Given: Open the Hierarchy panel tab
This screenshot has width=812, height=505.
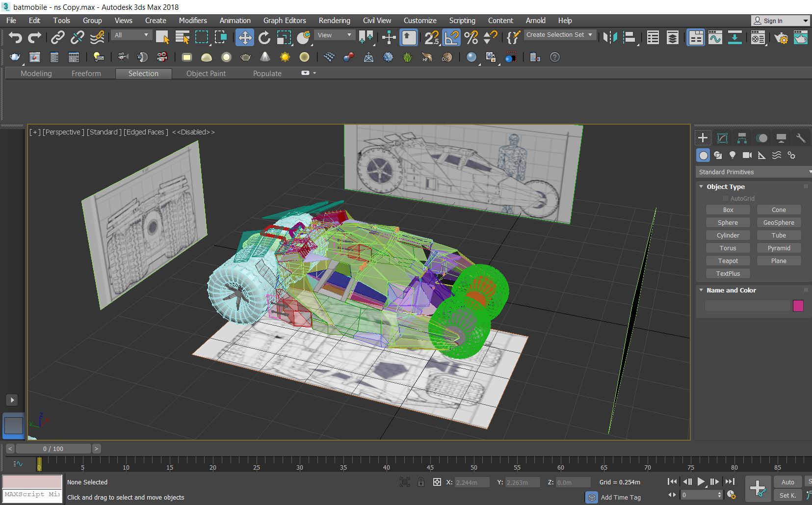Looking at the screenshot, I should pos(742,138).
